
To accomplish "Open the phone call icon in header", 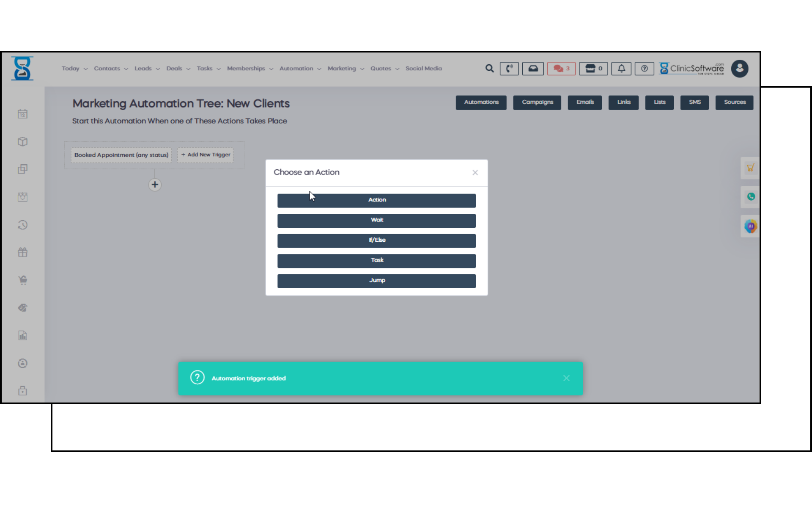I will tap(509, 69).
